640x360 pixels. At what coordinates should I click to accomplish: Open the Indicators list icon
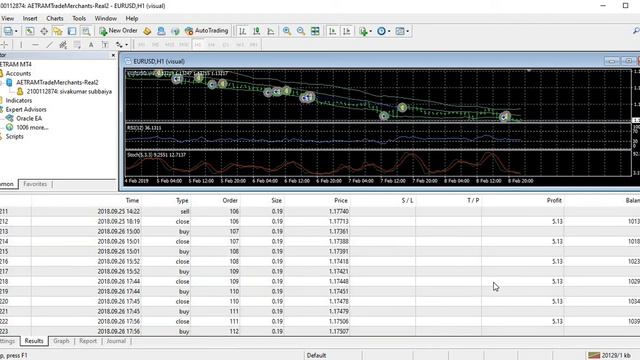[x=363, y=31]
